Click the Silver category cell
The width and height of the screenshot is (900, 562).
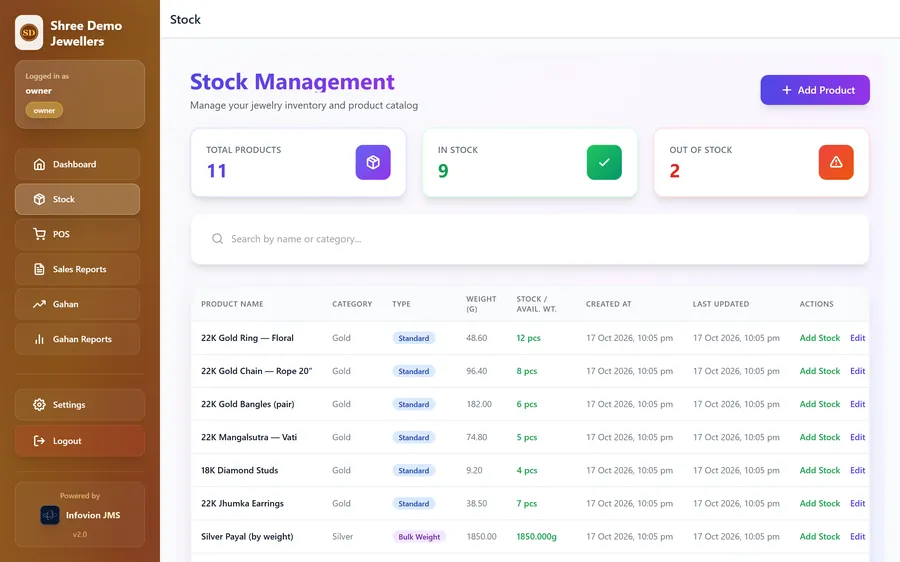(x=342, y=537)
